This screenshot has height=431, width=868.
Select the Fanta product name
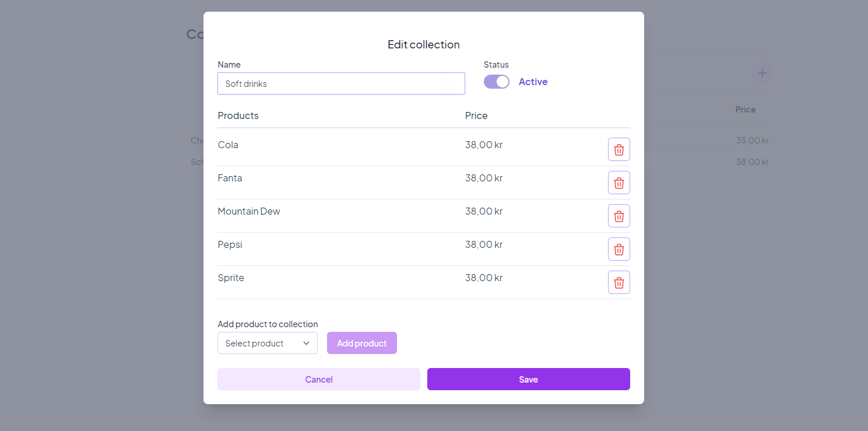click(230, 178)
